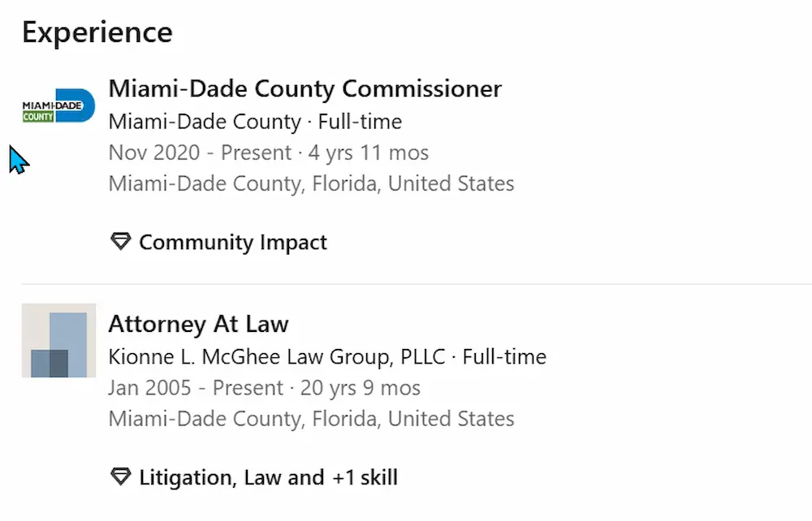The height and width of the screenshot is (521, 812).
Task: Open the Attorney At Law position entry
Action: tap(198, 324)
